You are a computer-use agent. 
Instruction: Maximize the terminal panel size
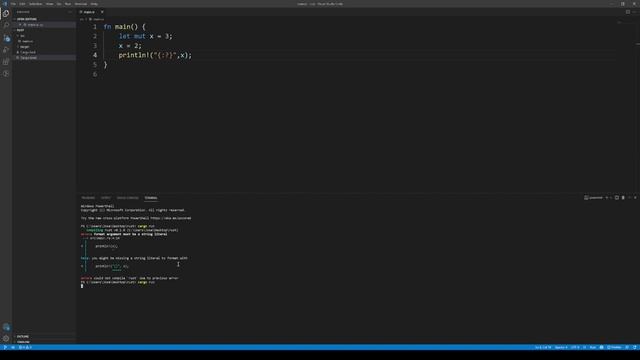pos(629,198)
